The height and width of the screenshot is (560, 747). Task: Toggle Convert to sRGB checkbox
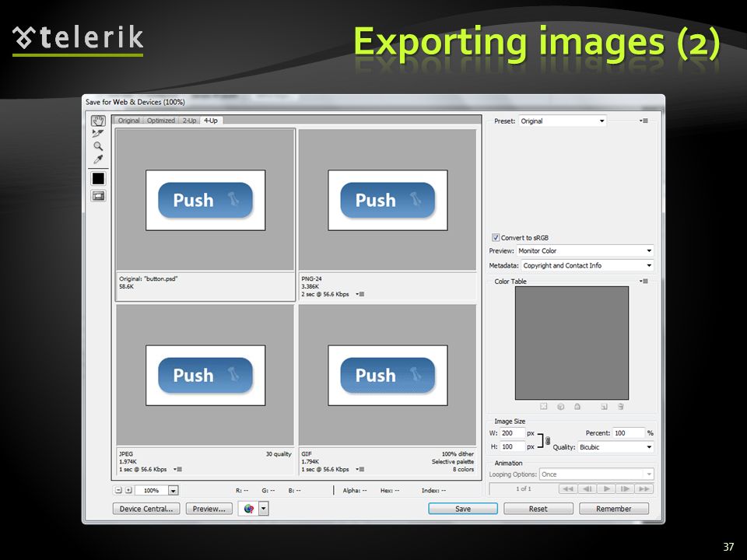(x=496, y=237)
